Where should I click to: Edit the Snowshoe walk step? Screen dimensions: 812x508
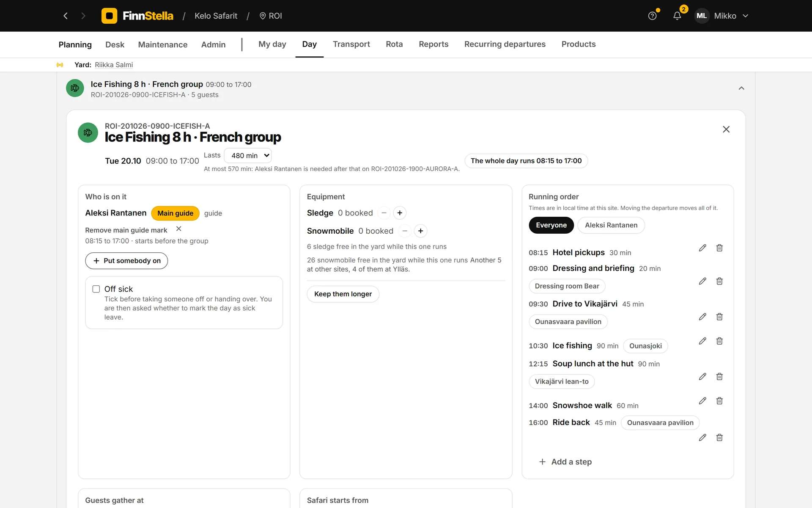702,400
